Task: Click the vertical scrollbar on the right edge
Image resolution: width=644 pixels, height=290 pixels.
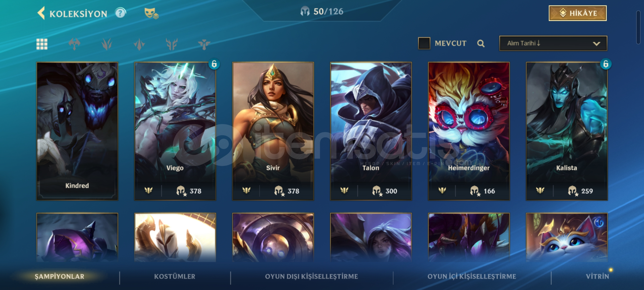Action: click(x=638, y=27)
